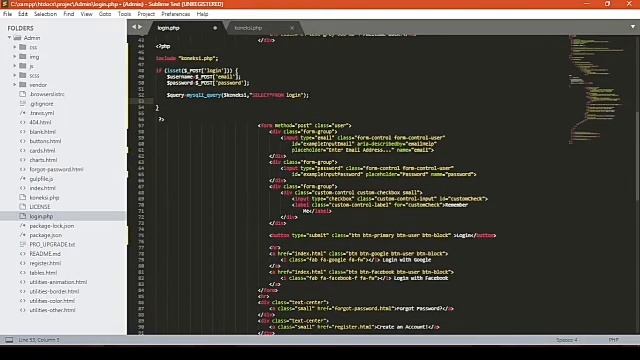640x360 pixels.
Task: Click the unsaved dot on the login.php tab
Action: pyautogui.click(x=215, y=28)
